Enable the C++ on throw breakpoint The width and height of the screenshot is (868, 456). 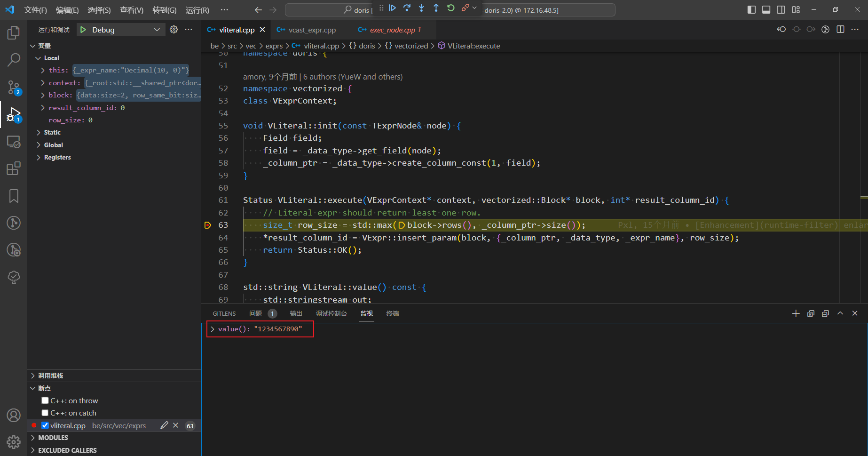tap(45, 400)
